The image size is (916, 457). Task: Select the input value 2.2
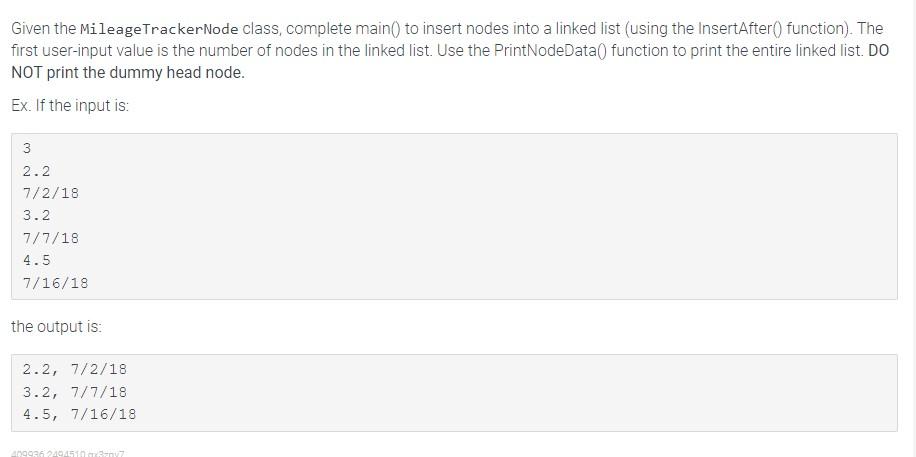coord(36,171)
